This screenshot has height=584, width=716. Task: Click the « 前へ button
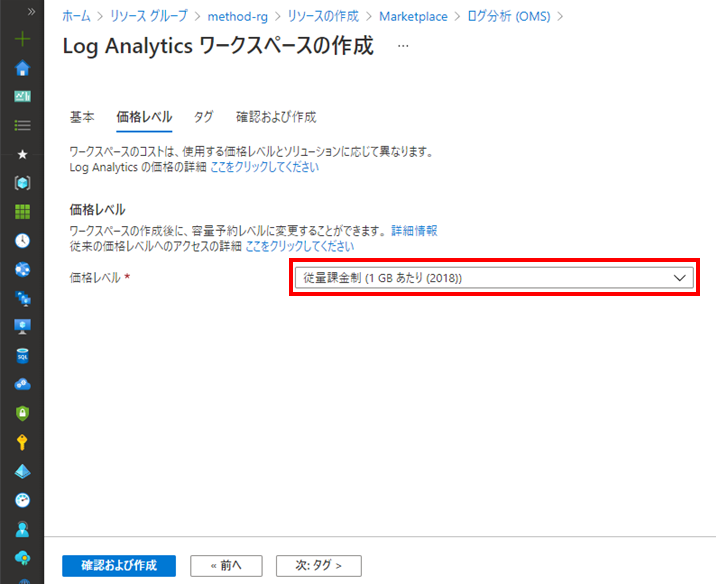tap(226, 566)
